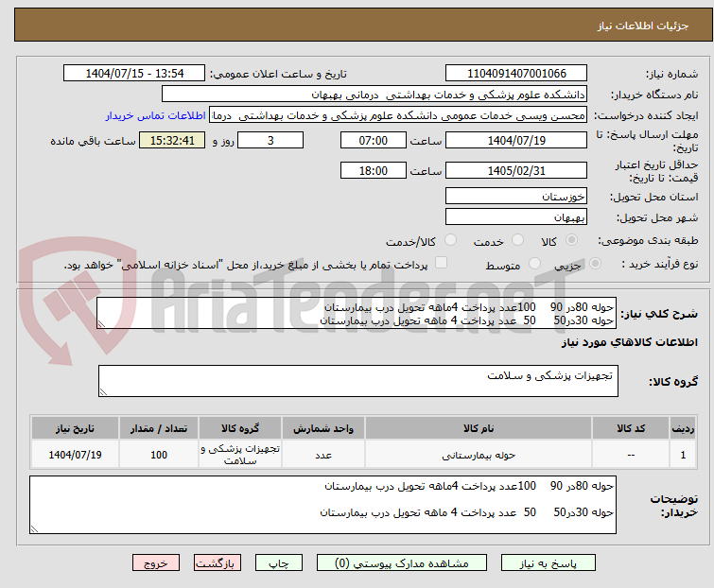Click the remaining time field 15:32:41
The height and width of the screenshot is (588, 714).
(172, 140)
